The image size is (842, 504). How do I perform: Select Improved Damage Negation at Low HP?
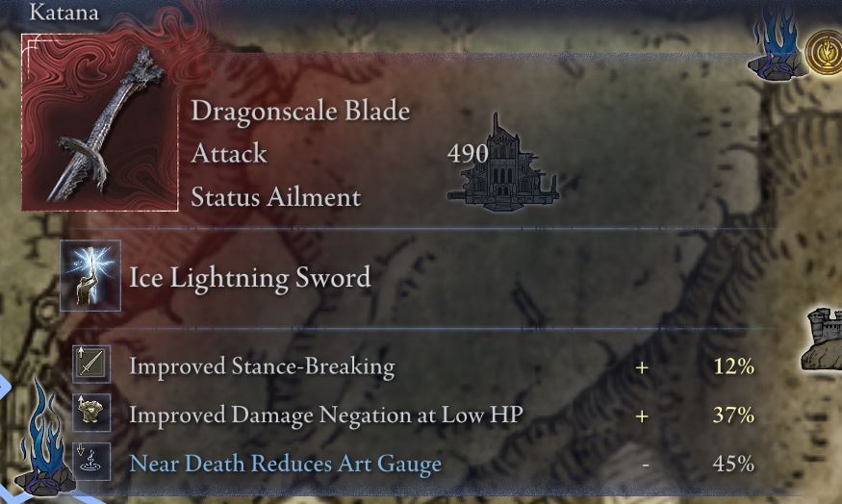(x=326, y=415)
